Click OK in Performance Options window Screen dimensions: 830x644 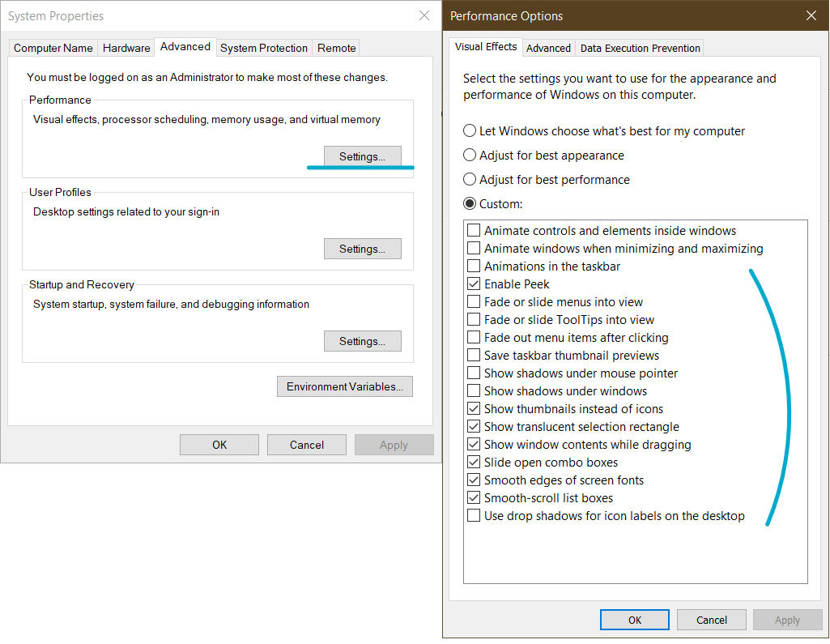tap(635, 620)
